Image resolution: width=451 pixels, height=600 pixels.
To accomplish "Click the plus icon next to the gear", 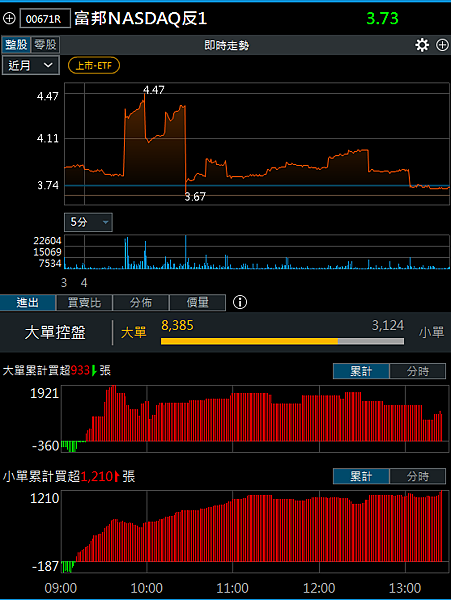I will tap(442, 45).
